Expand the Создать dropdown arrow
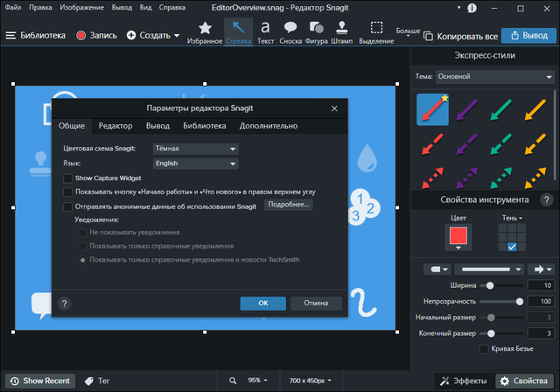 point(177,36)
